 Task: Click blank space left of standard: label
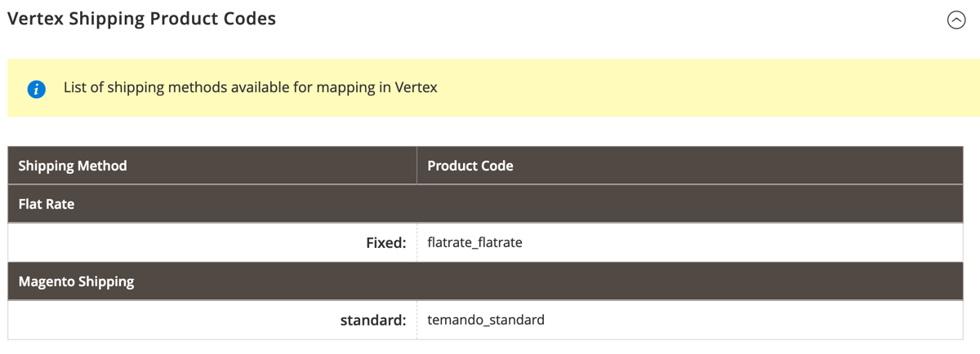pyautogui.click(x=171, y=320)
